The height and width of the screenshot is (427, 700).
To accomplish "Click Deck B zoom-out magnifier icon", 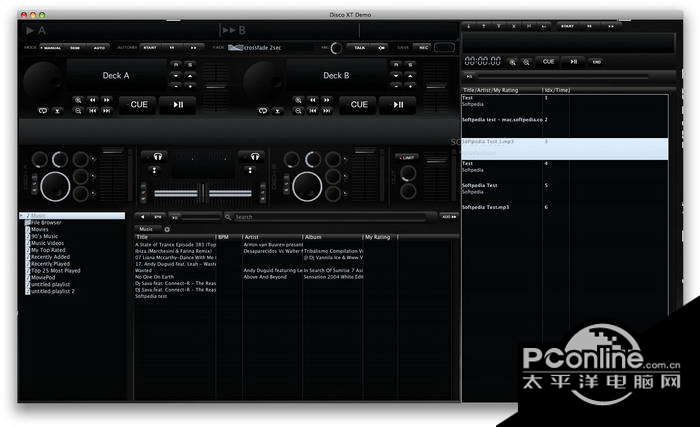I will 297,110.
